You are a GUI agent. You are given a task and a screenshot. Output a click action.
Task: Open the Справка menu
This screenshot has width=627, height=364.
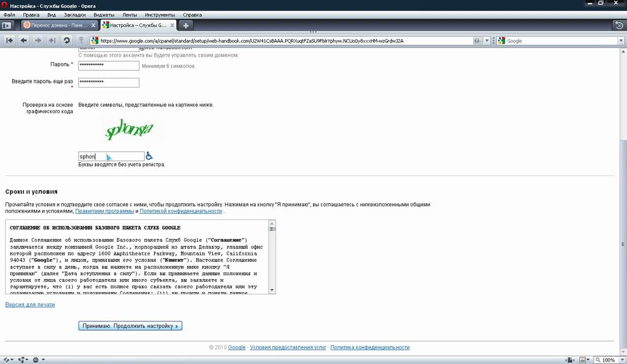[192, 15]
